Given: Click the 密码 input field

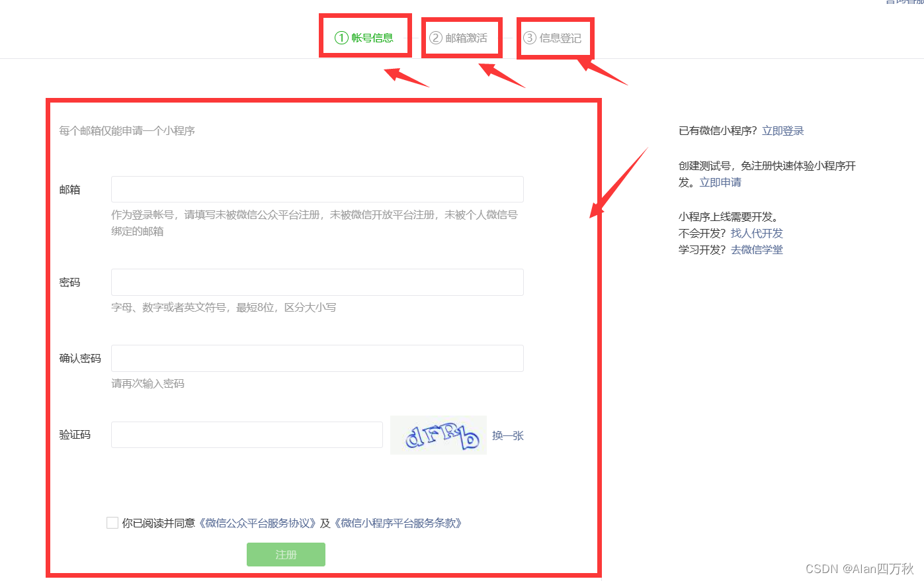Looking at the screenshot, I should click(x=317, y=282).
